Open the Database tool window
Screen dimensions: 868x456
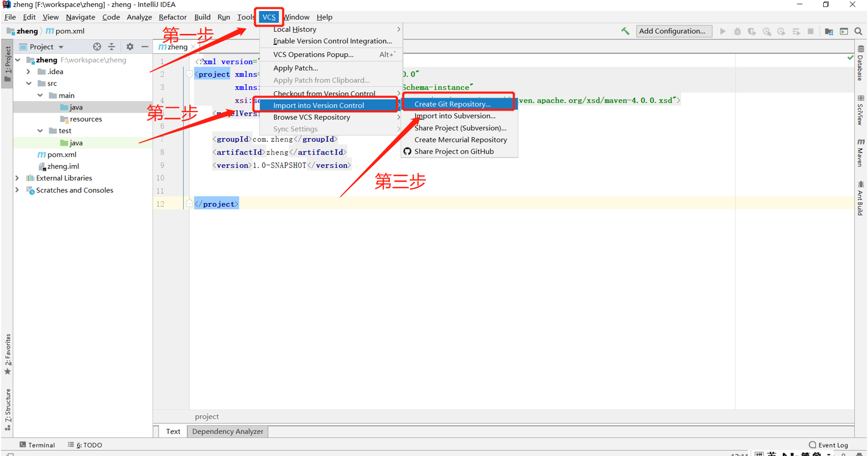[x=861, y=63]
